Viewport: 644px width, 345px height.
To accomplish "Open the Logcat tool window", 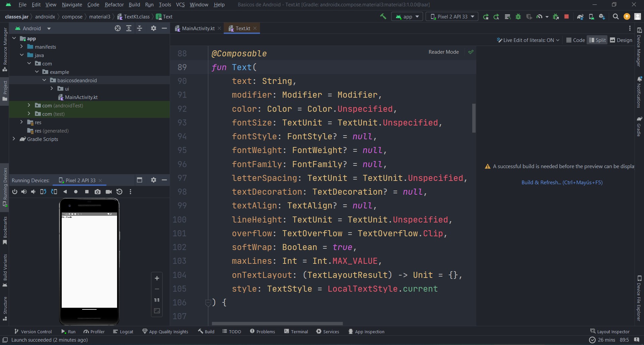I will coord(123,332).
